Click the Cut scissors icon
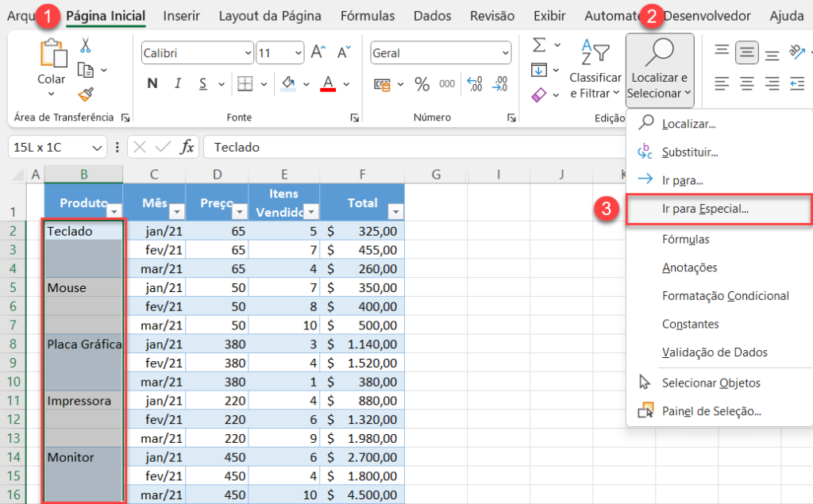This screenshot has height=504, width=813. click(x=85, y=46)
